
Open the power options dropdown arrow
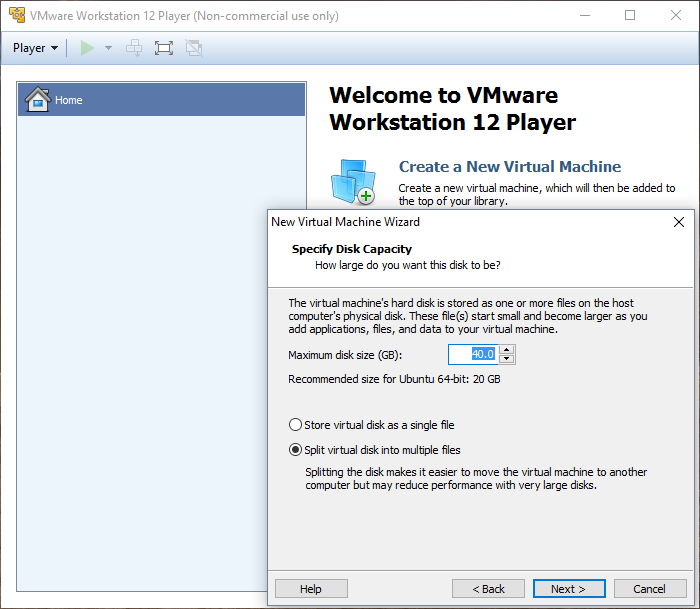coord(108,48)
